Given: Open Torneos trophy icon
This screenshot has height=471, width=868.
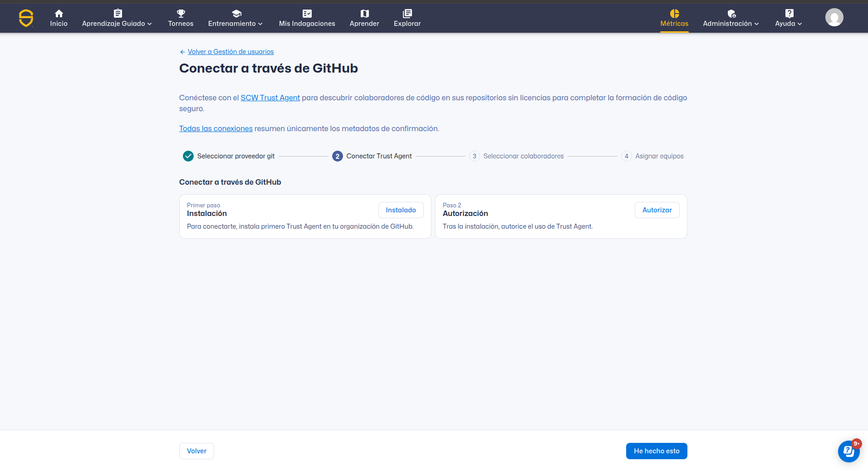Looking at the screenshot, I should point(181,14).
